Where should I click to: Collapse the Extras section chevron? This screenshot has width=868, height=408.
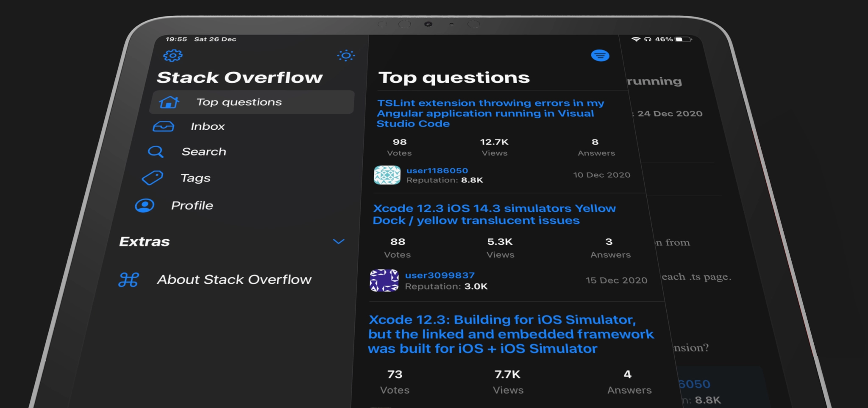[x=339, y=241]
